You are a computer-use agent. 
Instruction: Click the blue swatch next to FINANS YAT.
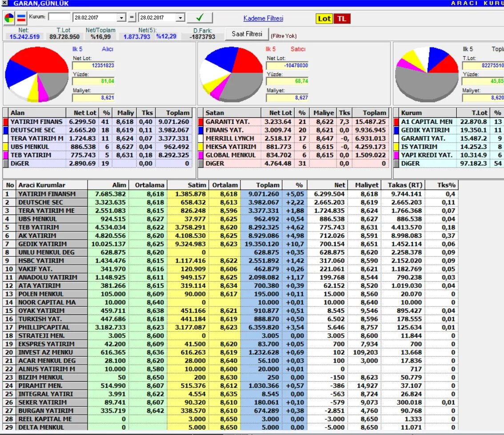(200, 130)
